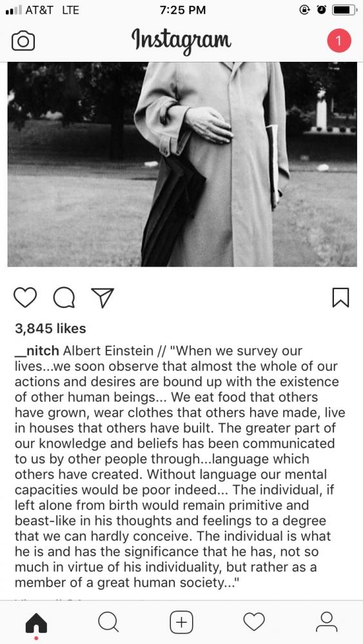The image size is (363, 644).
Task: Open the camera icon in header
Action: coord(23,41)
